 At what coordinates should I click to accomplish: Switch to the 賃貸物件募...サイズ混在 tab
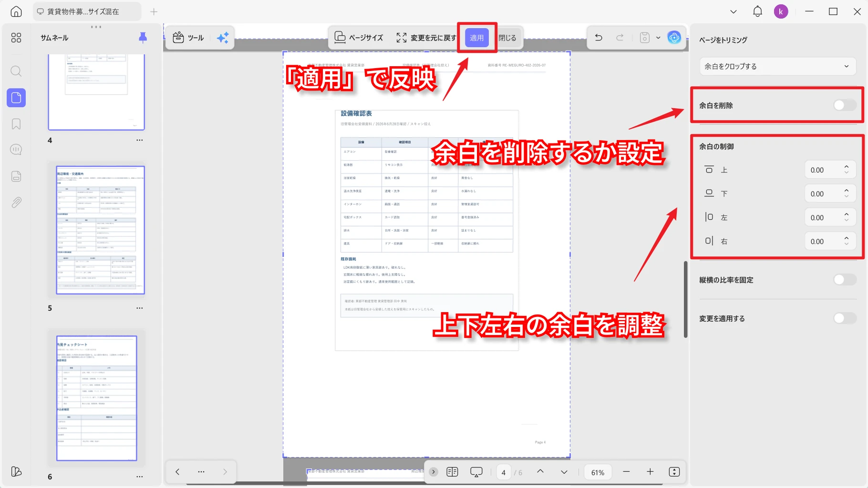pos(87,11)
